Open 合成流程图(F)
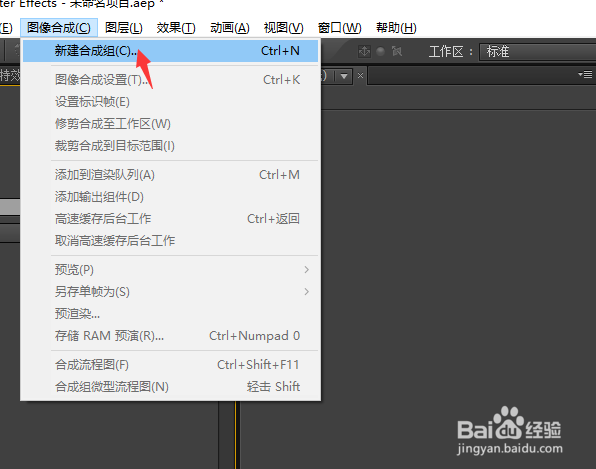The width and height of the screenshot is (596, 469). 170,365
